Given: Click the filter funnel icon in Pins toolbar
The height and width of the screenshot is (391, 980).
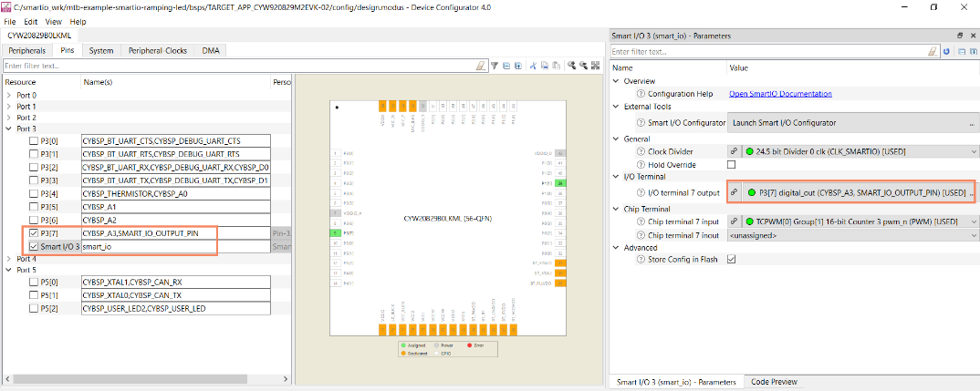Looking at the screenshot, I should coord(494,65).
